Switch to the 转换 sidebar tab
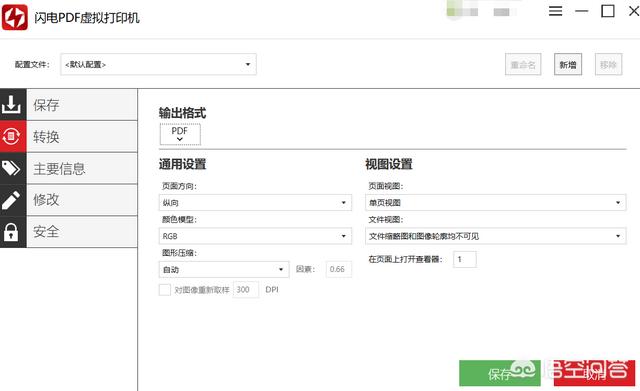This screenshot has width=640, height=391. [x=82, y=136]
